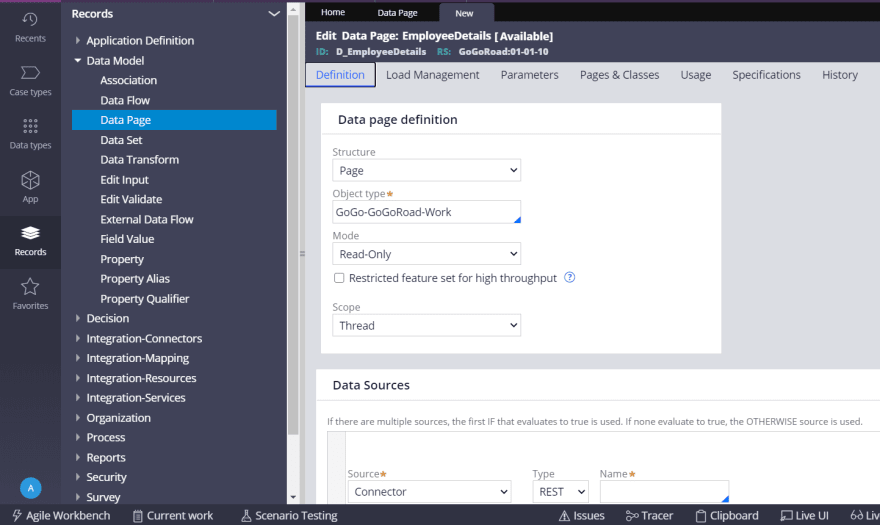The width and height of the screenshot is (880, 525).
Task: Collapse the Records panel chevron
Action: click(274, 14)
